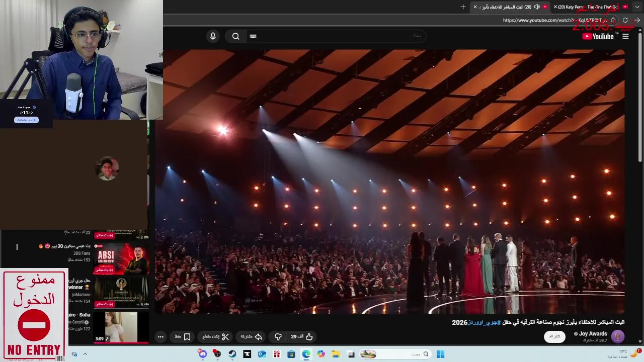Open the ABSI stream now thumbnail

(121, 258)
